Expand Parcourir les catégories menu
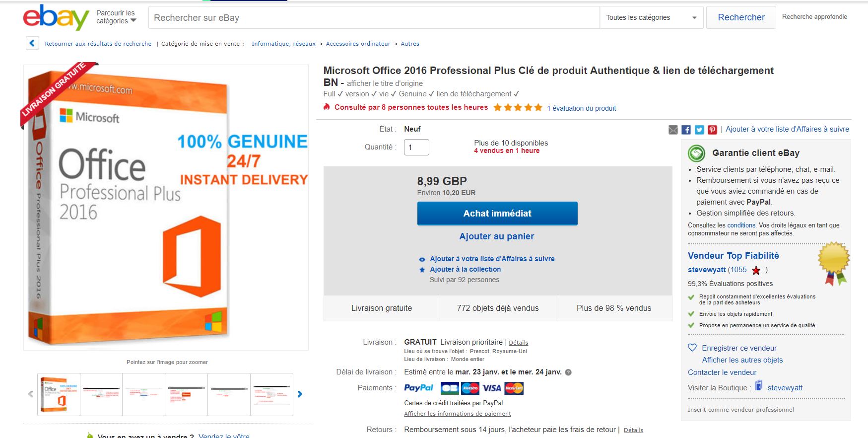Screen dimensions: 868x438 [117, 17]
